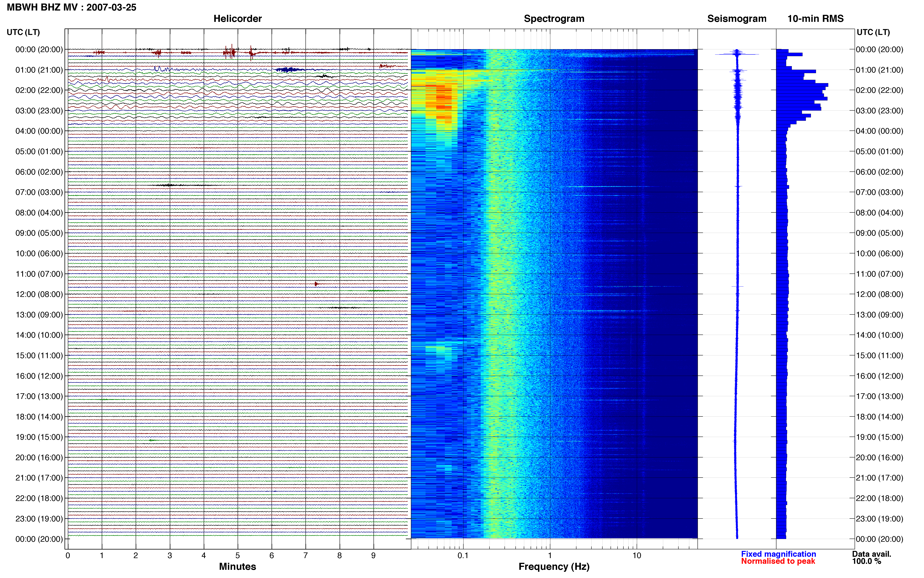
Task: Click the red spike event near 11:30 on helicorder
Action: (316, 284)
